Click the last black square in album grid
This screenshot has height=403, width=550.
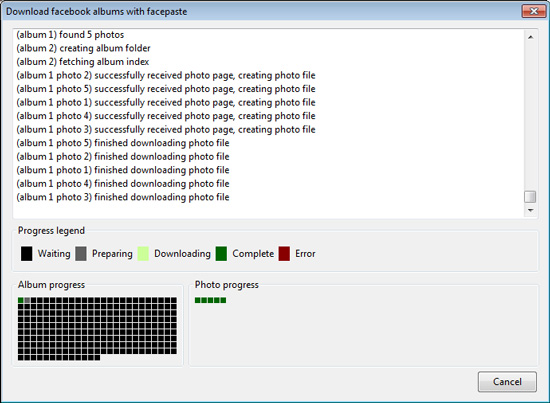[x=97, y=357]
